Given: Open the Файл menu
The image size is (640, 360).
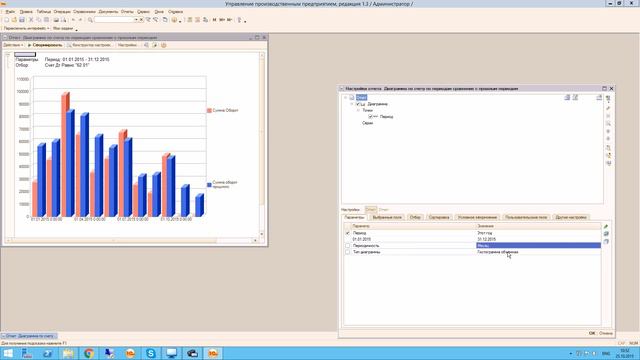Looking at the screenshot, I should point(10,12).
